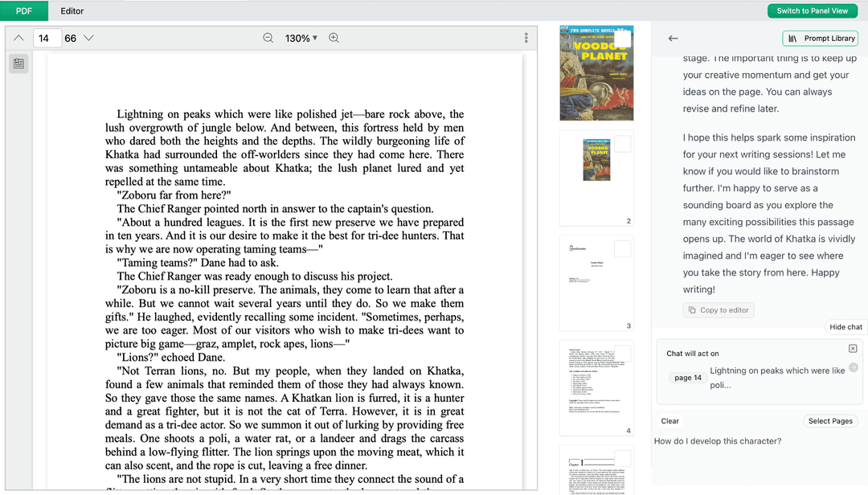Viewport: 868px width, 495px height.
Task: Check the page 3 thumbnail checkbox
Action: click(623, 248)
